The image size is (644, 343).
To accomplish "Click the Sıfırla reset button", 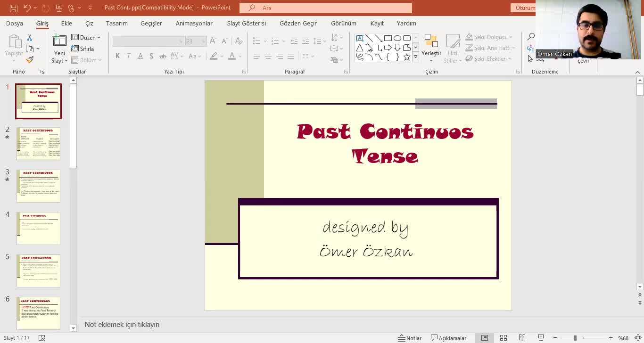I will (83, 49).
